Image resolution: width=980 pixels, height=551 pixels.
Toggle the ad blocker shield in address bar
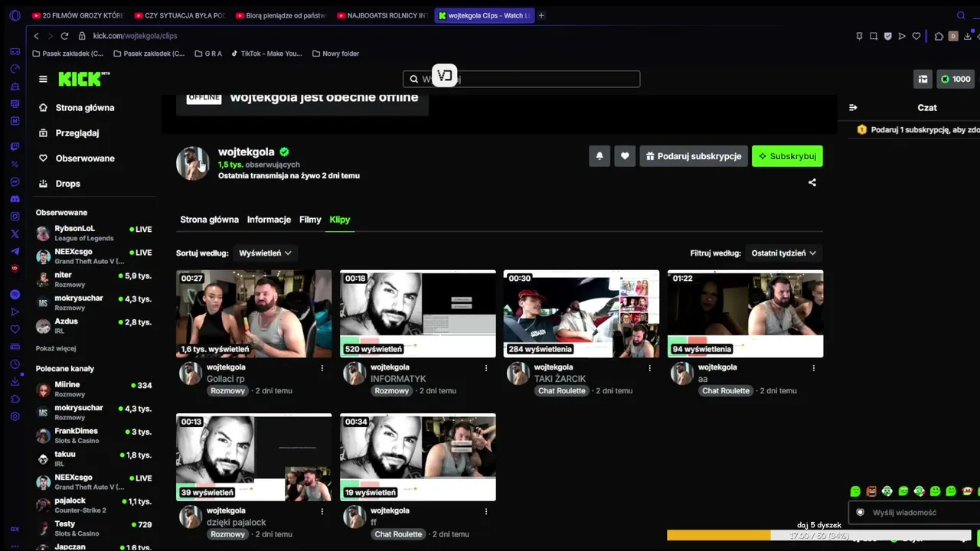click(888, 36)
